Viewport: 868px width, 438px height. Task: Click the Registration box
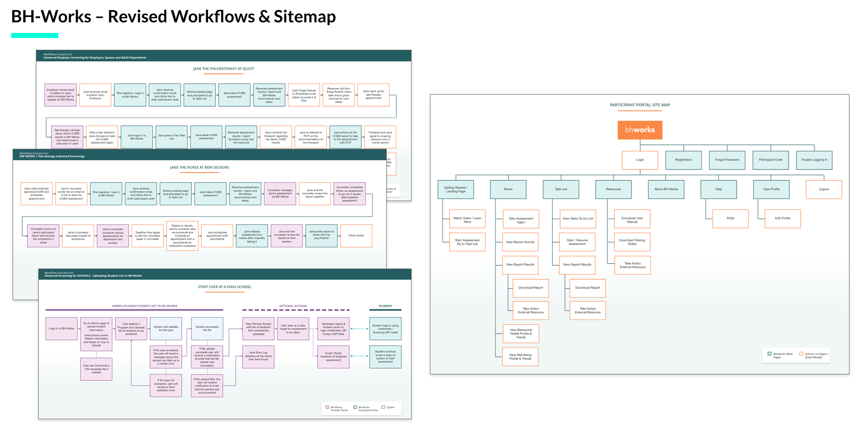[x=683, y=160]
